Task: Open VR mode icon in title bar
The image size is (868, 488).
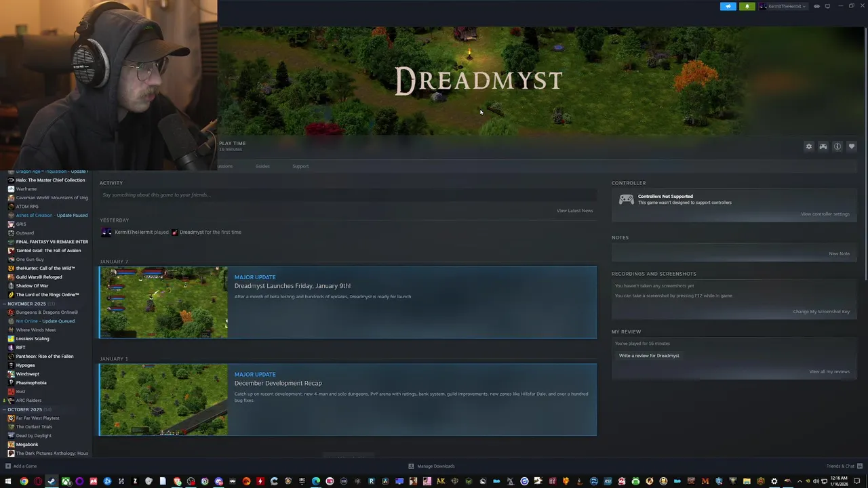Action: [x=816, y=6]
